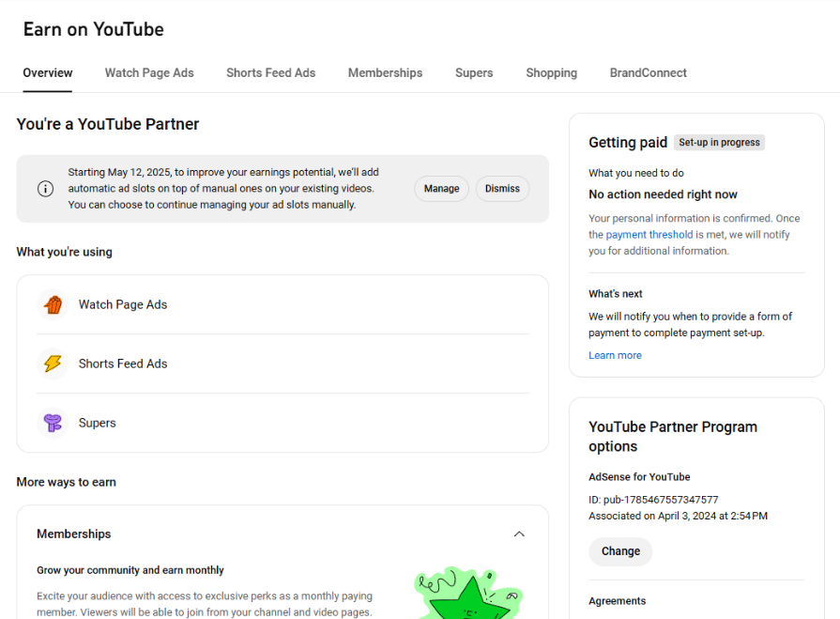This screenshot has height=619, width=840.
Task: Click the green star Memberships illustration
Action: (x=468, y=593)
